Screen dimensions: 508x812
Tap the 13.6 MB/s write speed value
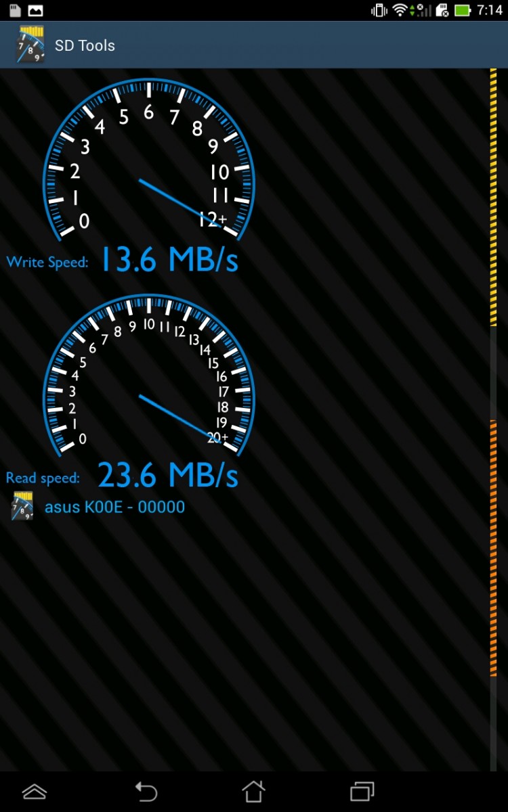169,260
